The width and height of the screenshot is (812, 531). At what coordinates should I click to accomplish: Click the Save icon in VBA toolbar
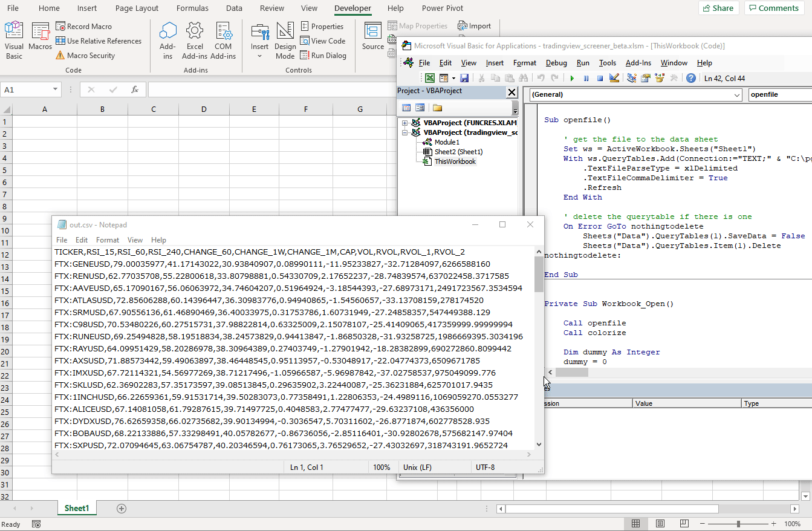[464, 78]
